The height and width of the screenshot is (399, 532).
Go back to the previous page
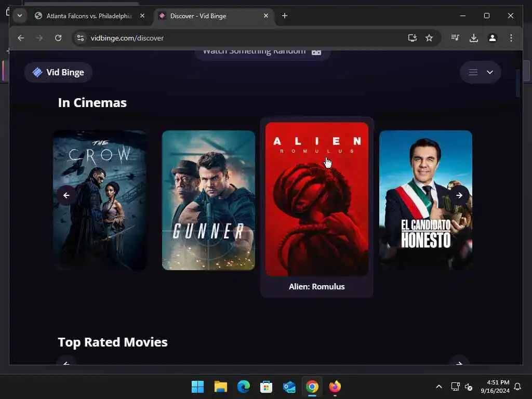pos(21,38)
